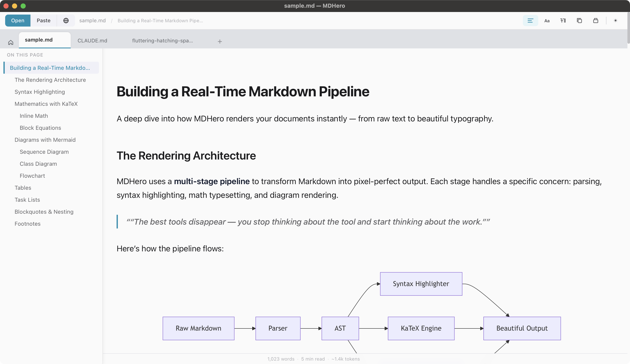Go to Footnotes section

point(27,224)
